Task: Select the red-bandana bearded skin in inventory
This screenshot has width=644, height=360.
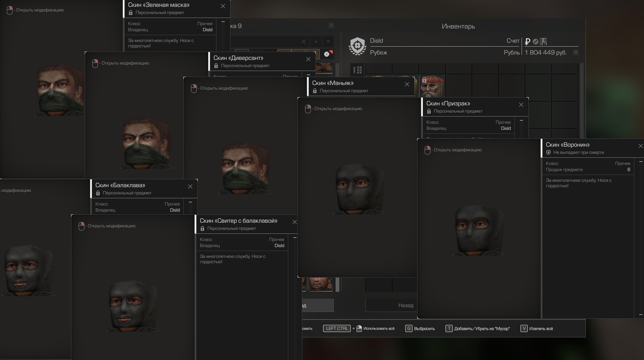Action: click(432, 86)
